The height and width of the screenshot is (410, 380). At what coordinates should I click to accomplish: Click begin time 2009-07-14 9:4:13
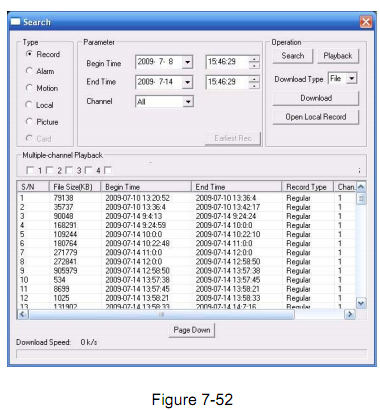(134, 216)
